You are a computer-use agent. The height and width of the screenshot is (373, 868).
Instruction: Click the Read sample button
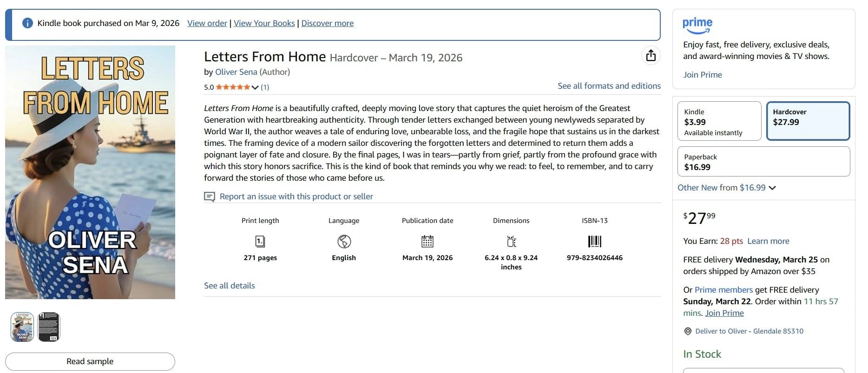point(90,361)
